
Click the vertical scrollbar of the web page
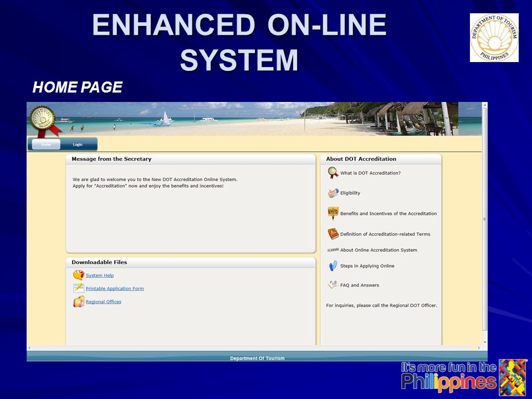click(x=484, y=219)
